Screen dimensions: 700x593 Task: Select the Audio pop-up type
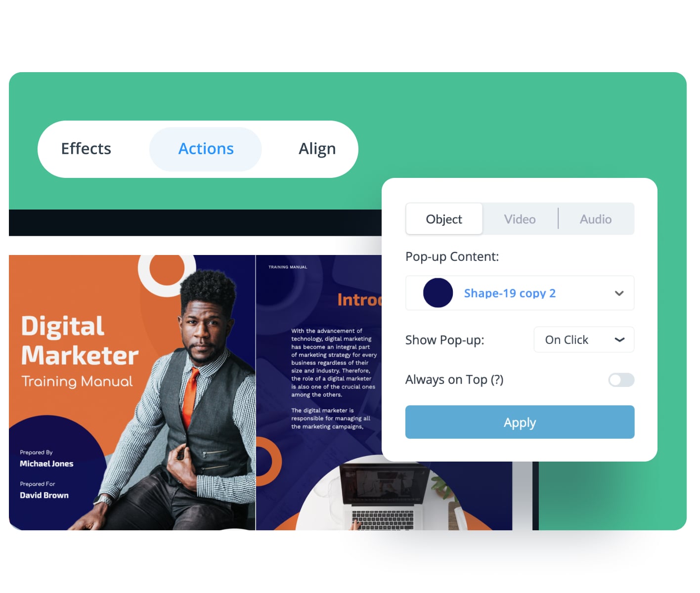tap(596, 219)
